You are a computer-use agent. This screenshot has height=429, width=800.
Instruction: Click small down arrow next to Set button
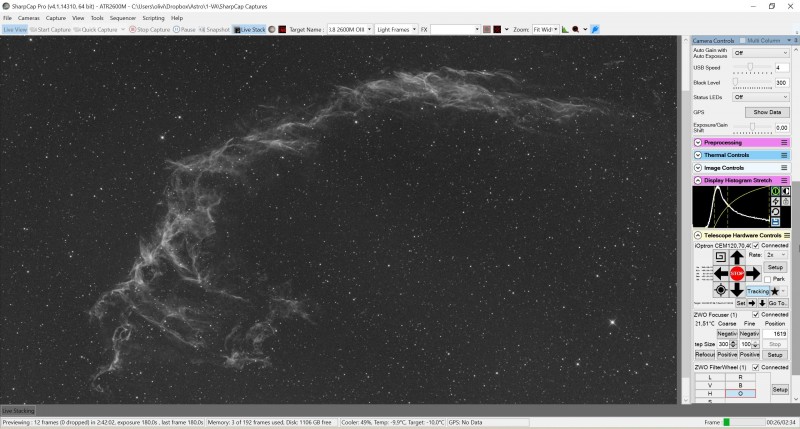tap(762, 303)
